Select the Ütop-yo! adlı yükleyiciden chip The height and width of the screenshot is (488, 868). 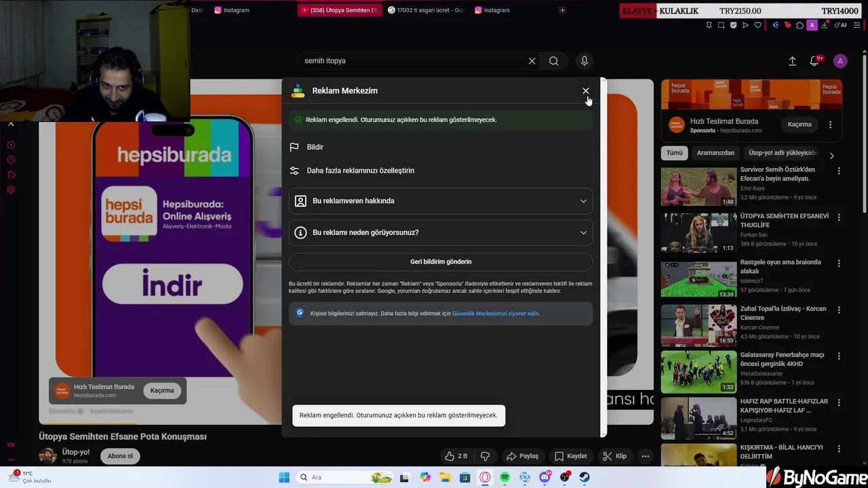783,153
